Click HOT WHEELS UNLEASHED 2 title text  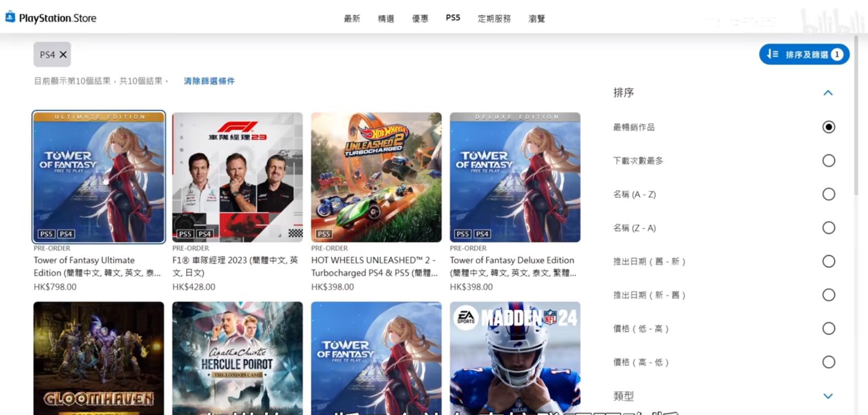(x=375, y=267)
